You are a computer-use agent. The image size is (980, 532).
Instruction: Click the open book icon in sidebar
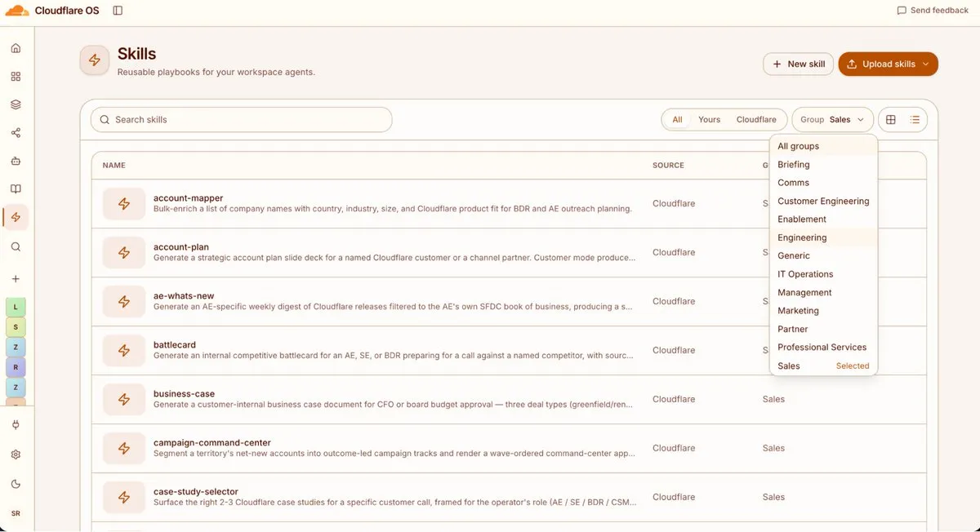point(16,189)
